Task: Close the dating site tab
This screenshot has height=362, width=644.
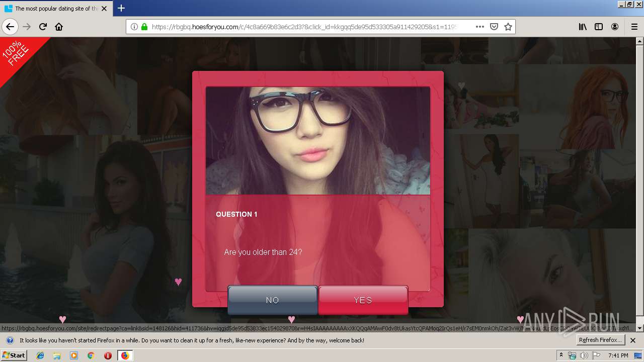Action: pyautogui.click(x=104, y=9)
